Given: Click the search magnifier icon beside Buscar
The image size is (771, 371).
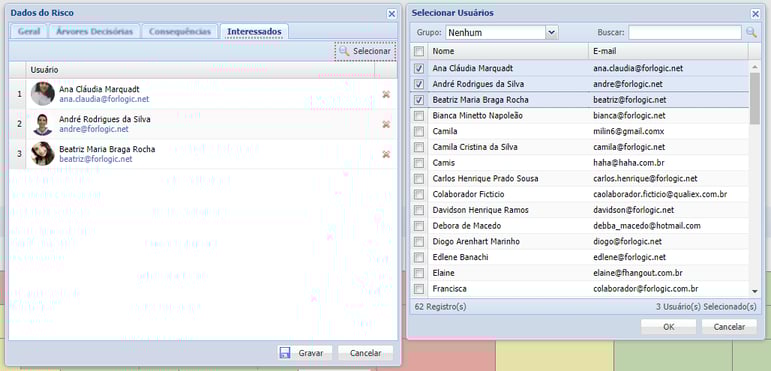Looking at the screenshot, I should (751, 32).
